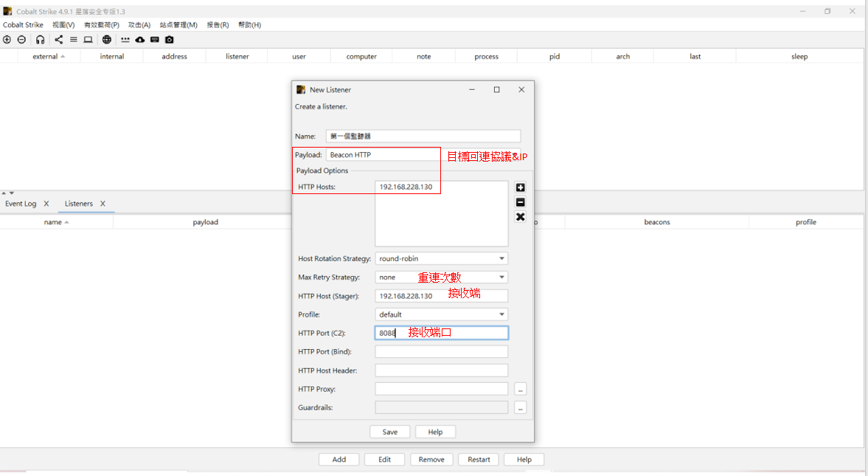
Task: Sort listeners by payload column
Action: 205,222
